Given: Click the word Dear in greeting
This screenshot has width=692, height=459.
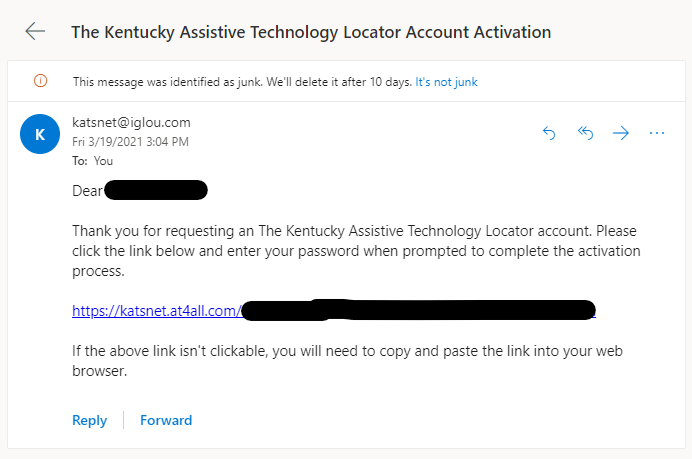Looking at the screenshot, I should pyautogui.click(x=87, y=191).
